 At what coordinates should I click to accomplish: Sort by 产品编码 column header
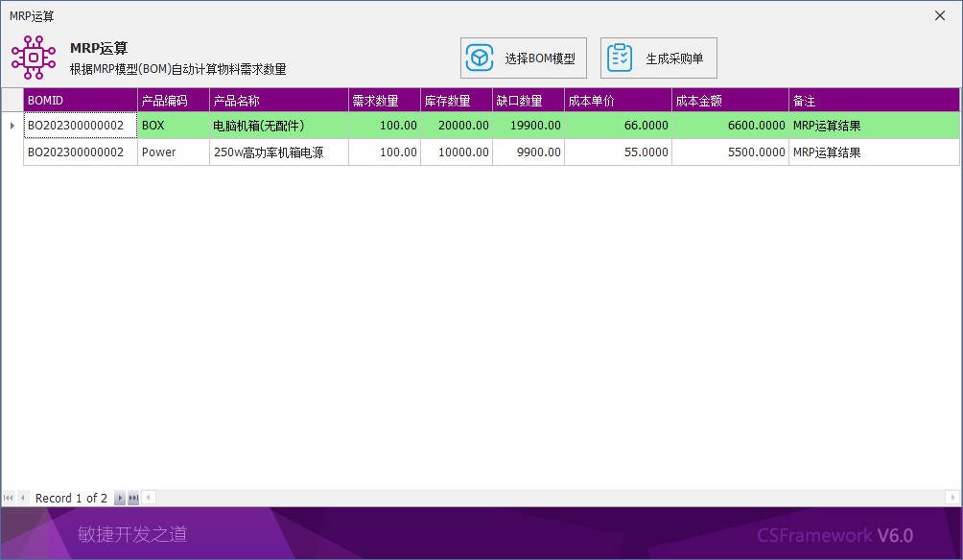pos(174,100)
